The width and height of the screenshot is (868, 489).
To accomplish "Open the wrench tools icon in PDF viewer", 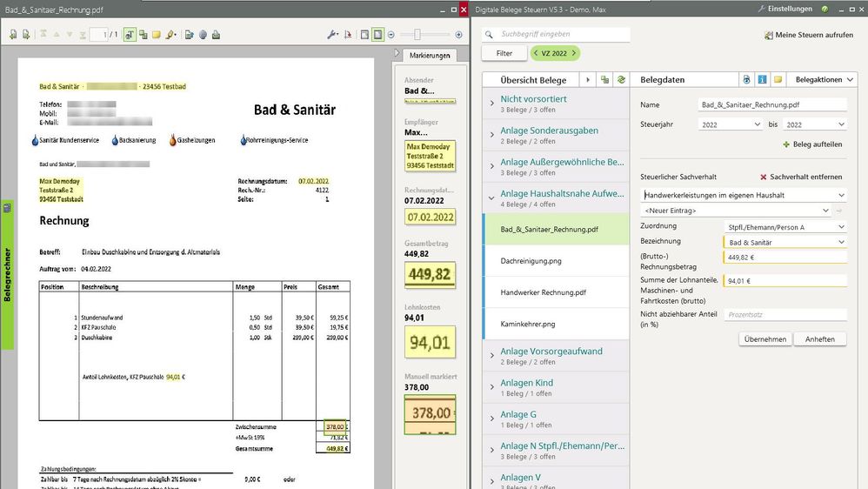I will (332, 35).
